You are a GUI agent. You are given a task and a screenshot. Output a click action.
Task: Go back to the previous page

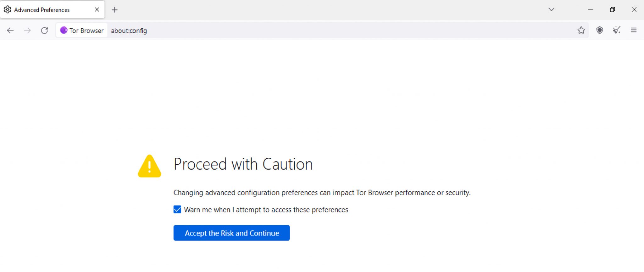pos(10,31)
